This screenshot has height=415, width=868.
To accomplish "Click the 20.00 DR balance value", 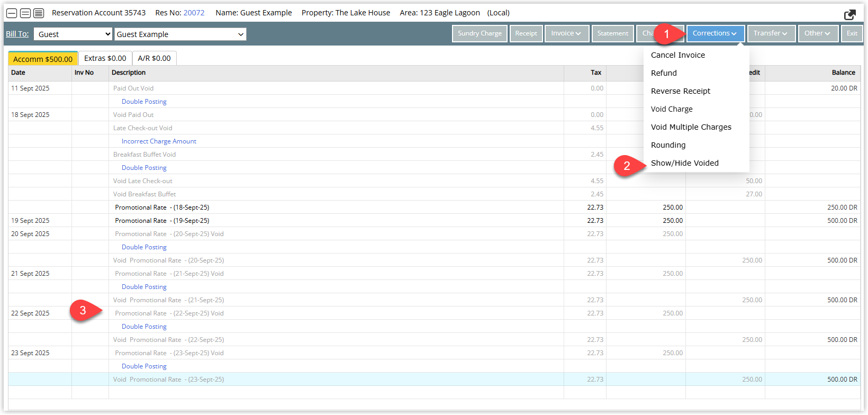I will (x=844, y=88).
